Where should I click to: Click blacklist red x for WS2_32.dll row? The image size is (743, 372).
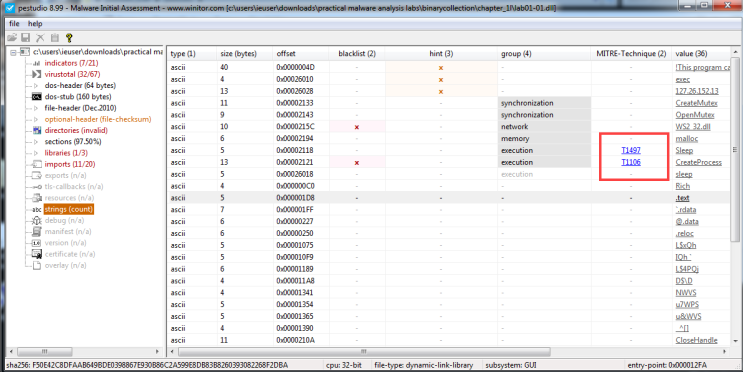(356, 127)
